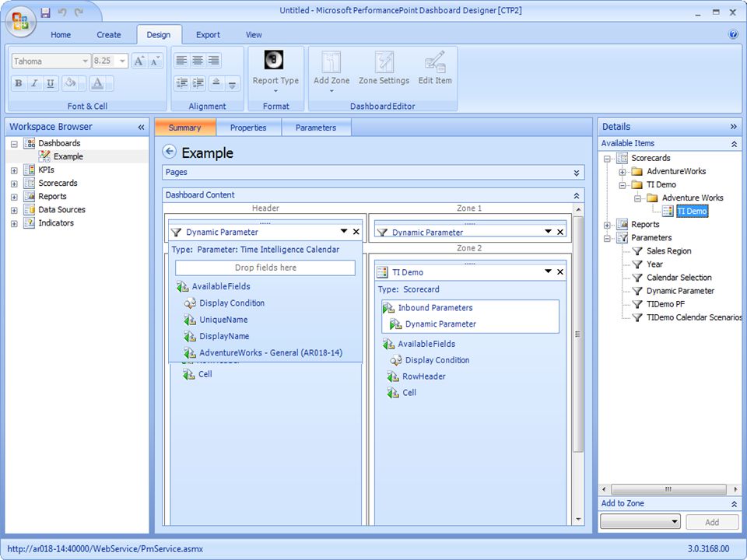Select the Example dashboard item

click(x=68, y=156)
